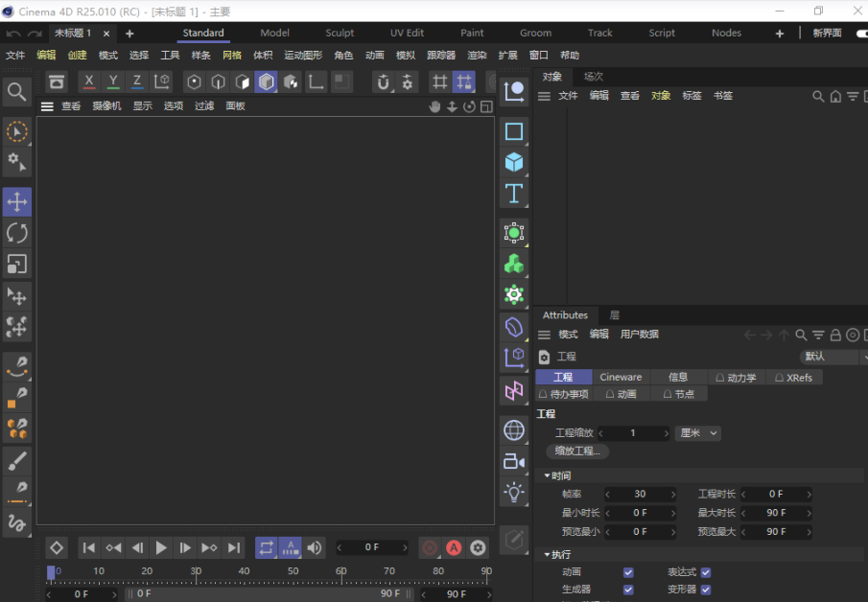The width and height of the screenshot is (868, 602).
Task: Open viewport hamburger menu
Action: point(47,106)
